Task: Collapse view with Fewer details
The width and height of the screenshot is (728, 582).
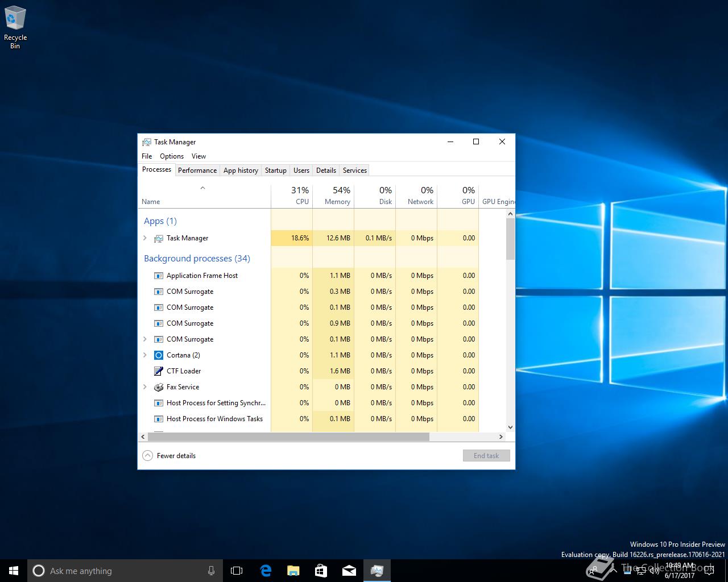Action: coord(169,455)
